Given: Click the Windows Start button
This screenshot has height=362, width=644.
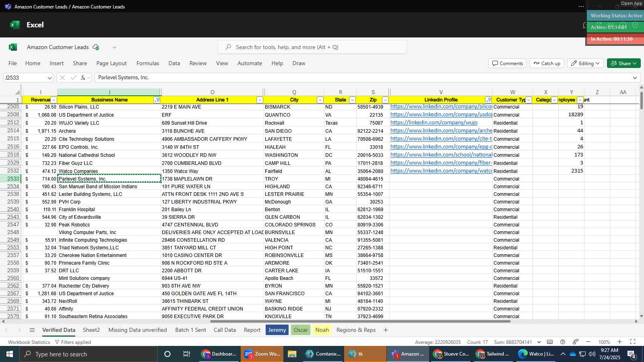Looking at the screenshot, I should (10, 354).
